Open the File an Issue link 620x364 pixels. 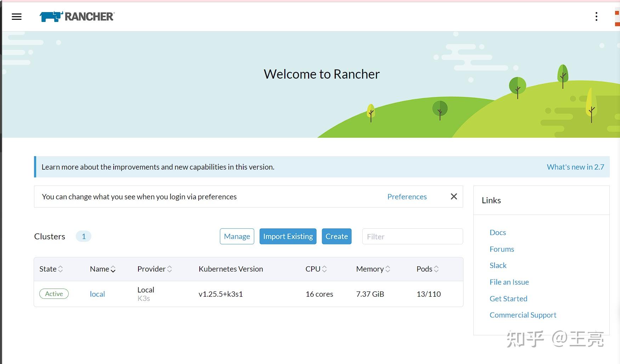tap(509, 282)
